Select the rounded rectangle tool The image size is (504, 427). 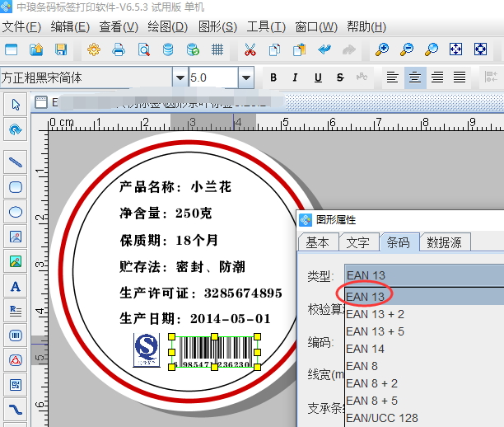click(x=16, y=187)
